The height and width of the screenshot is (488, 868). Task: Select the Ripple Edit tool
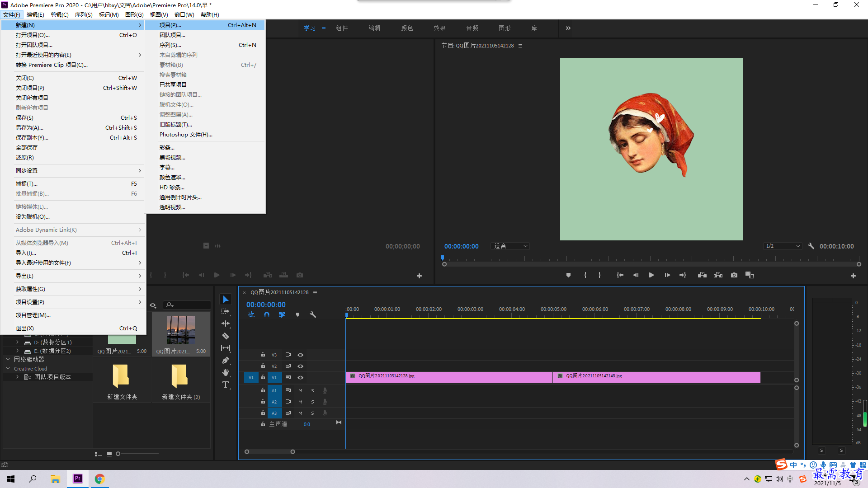[226, 324]
